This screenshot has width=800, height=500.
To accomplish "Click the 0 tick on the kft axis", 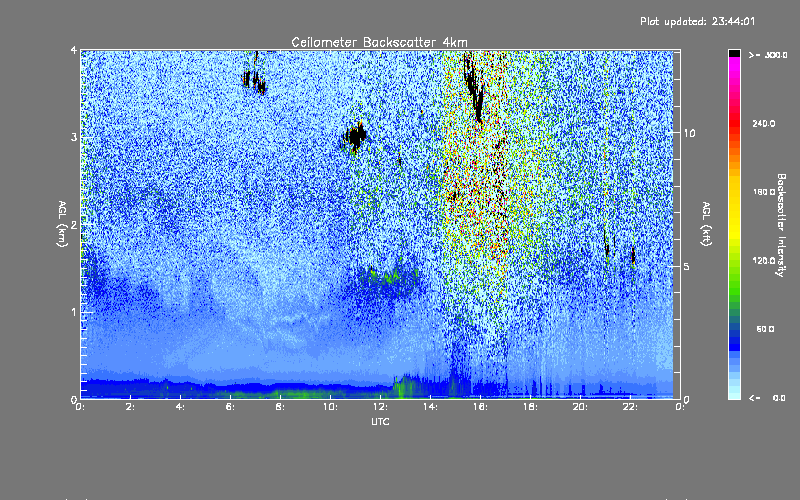I will 687,399.
